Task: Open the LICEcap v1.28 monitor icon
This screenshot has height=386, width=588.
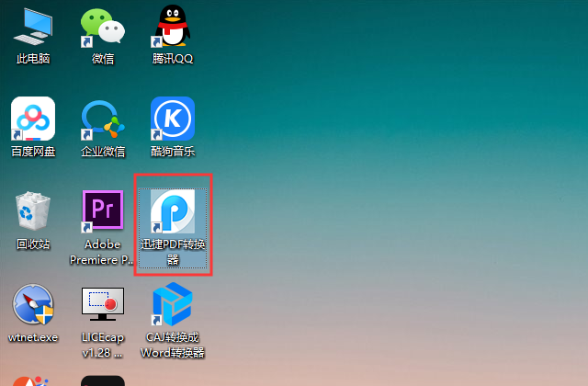Action: 103,306
